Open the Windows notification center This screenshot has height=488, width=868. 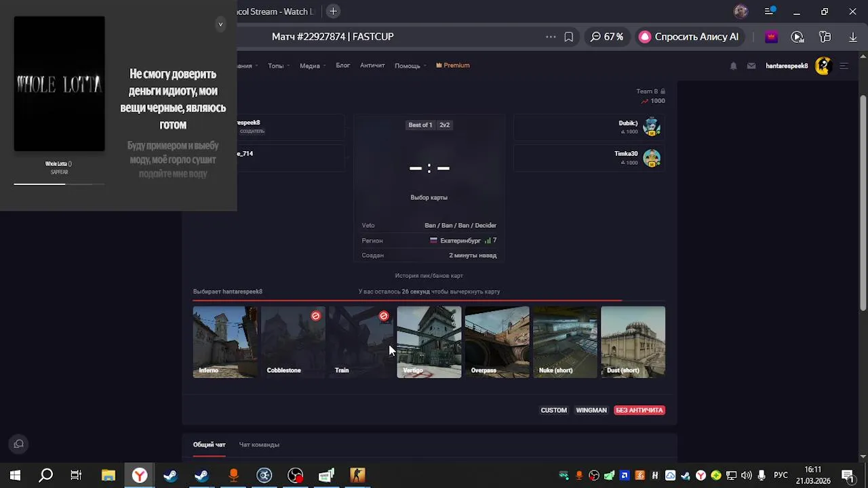tap(848, 475)
